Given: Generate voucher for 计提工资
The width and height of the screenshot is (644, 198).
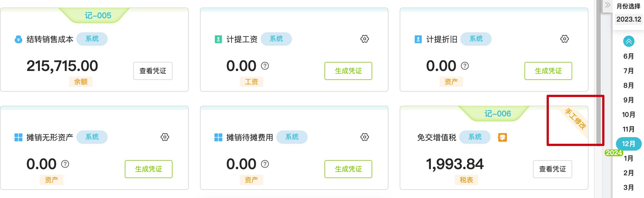Looking at the screenshot, I should (348, 71).
